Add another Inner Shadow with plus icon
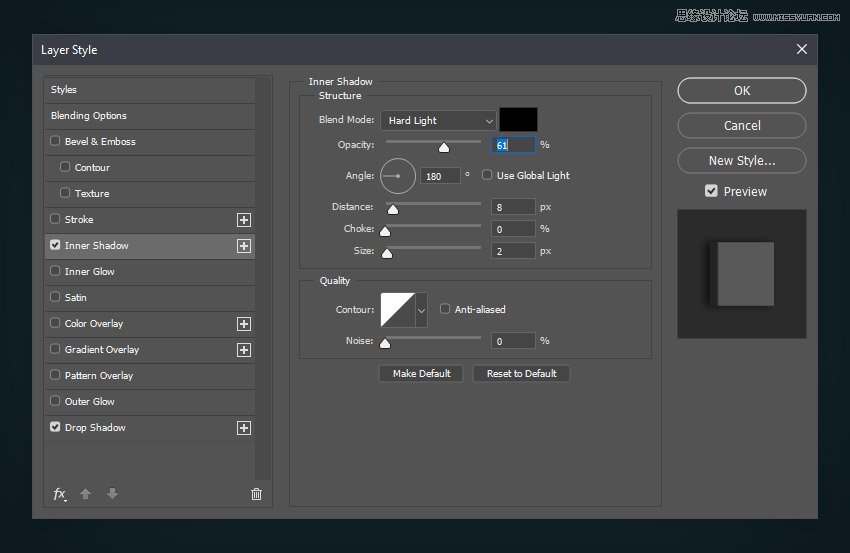The image size is (850, 553). click(243, 246)
